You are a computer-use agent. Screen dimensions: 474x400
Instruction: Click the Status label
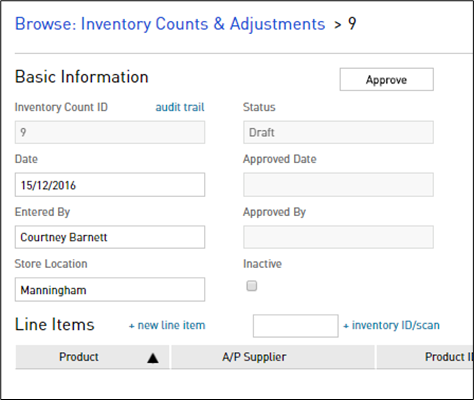coord(259,107)
